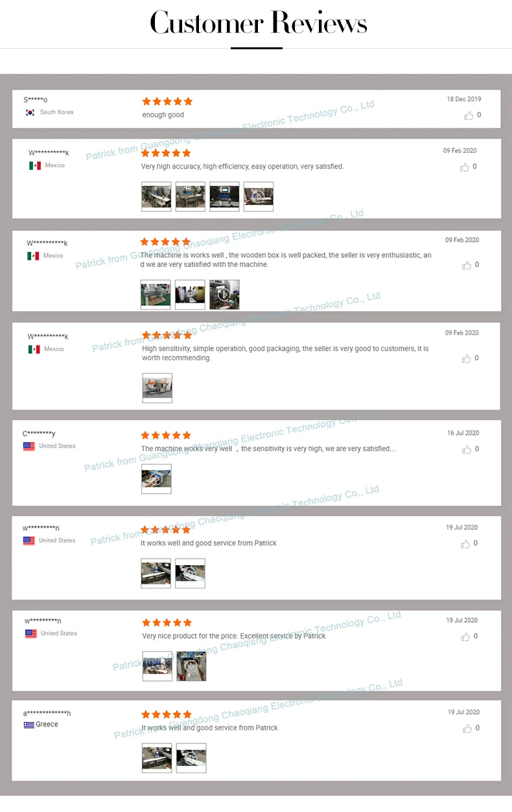The width and height of the screenshot is (512, 812).
Task: Click thumbs-up on 16 Jul 2020 review
Action: pos(467,449)
